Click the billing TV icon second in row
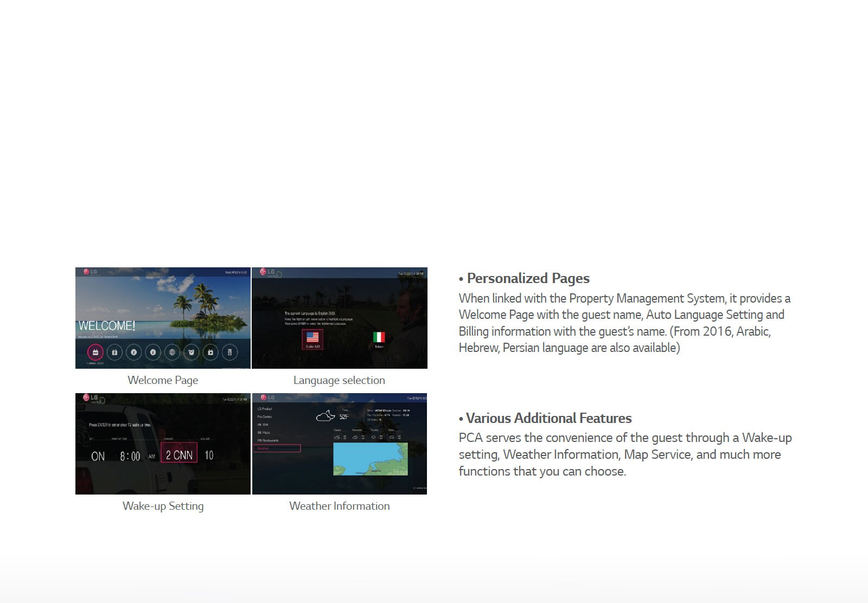The image size is (868, 603). tap(114, 352)
